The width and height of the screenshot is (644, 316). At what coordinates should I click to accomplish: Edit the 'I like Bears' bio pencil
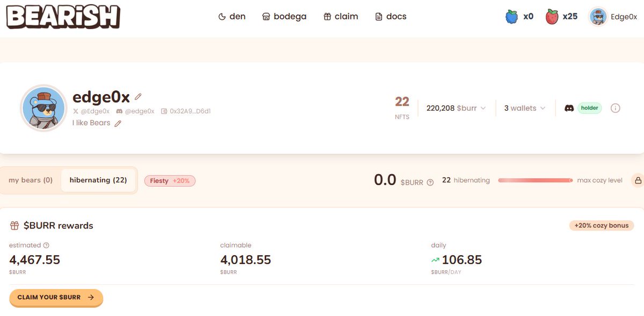point(118,123)
